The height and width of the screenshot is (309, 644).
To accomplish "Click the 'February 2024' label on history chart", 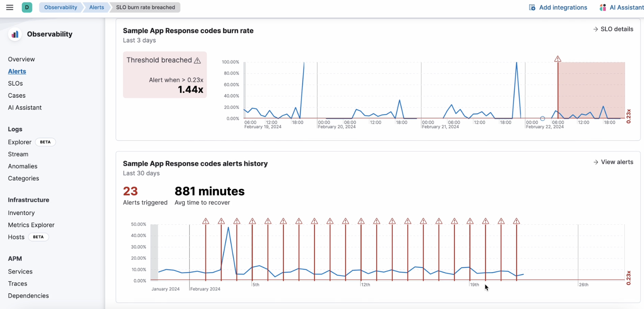I will (x=205, y=289).
